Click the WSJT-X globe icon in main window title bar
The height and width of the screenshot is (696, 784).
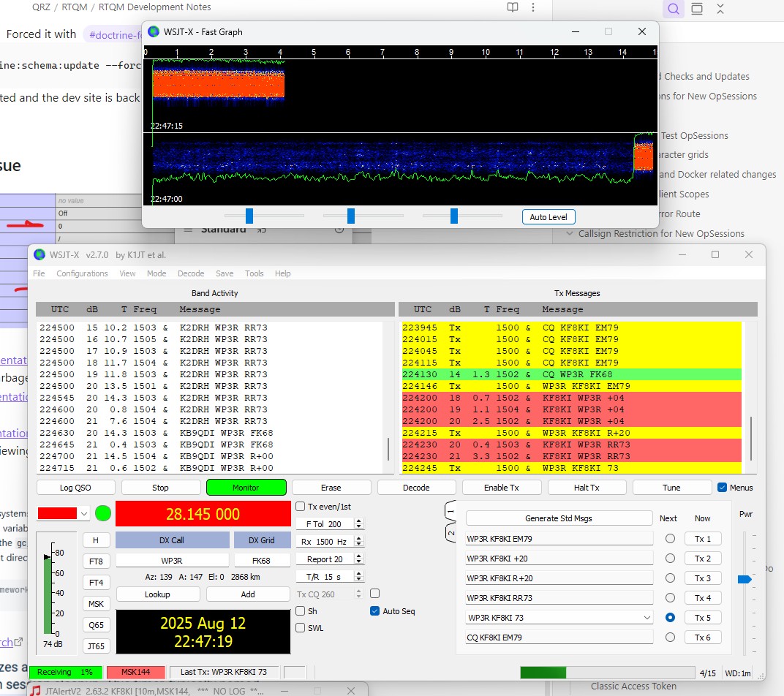click(x=39, y=255)
